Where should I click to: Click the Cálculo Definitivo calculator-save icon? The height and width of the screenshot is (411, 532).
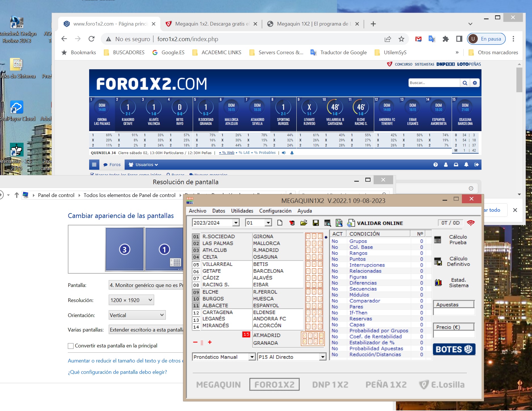coord(438,261)
